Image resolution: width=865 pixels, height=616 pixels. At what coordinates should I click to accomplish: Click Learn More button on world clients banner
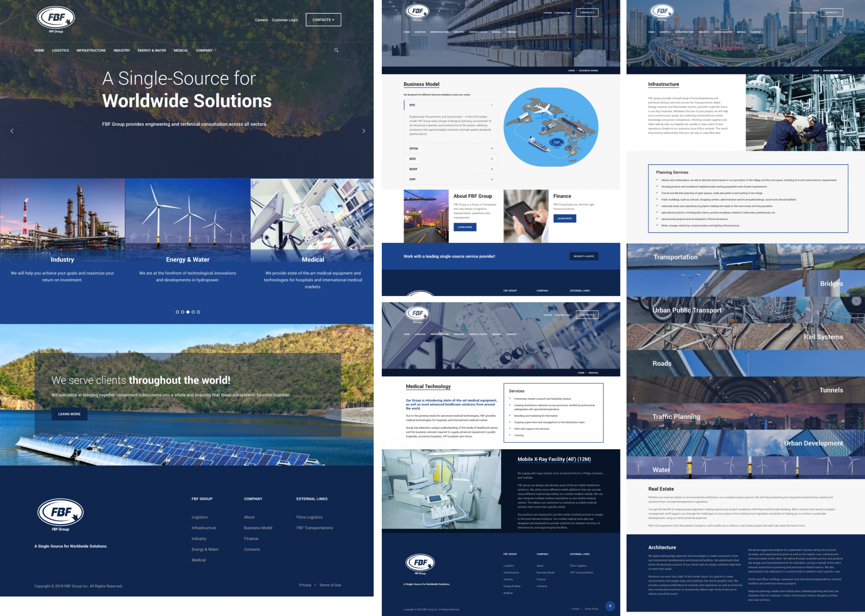tap(69, 414)
